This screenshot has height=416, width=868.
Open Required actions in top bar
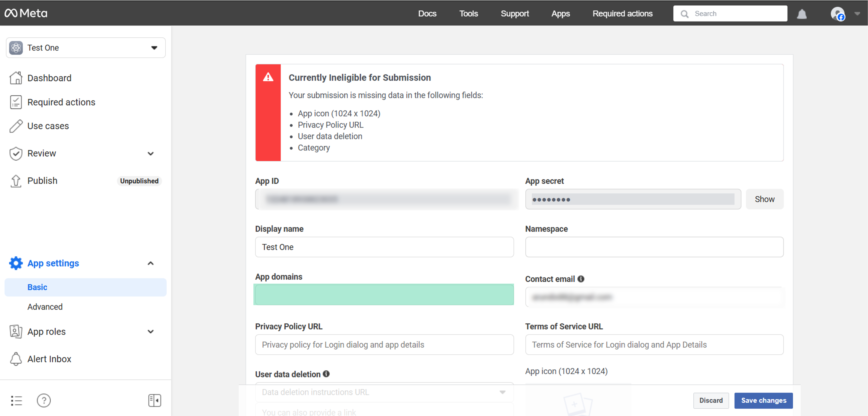tap(622, 14)
